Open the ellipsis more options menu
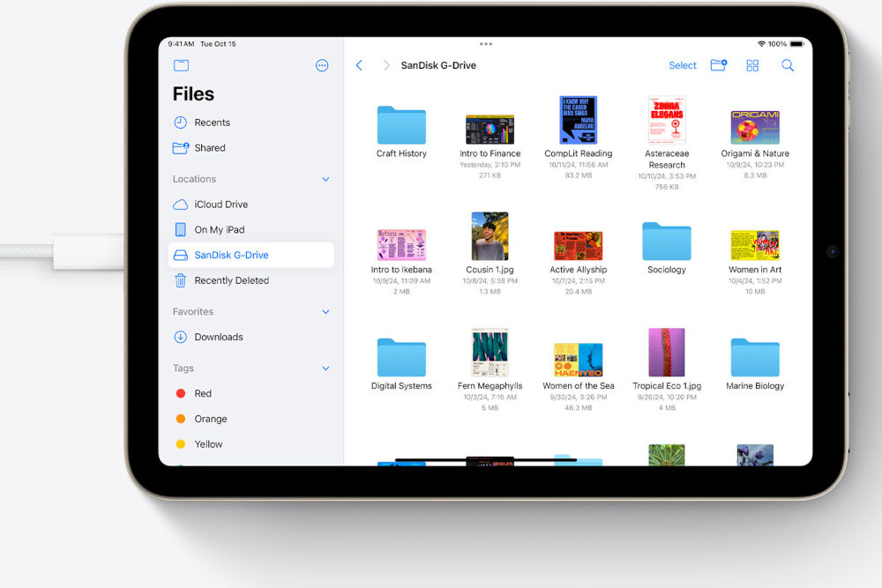Screen dimensions: 882x588 pos(322,65)
